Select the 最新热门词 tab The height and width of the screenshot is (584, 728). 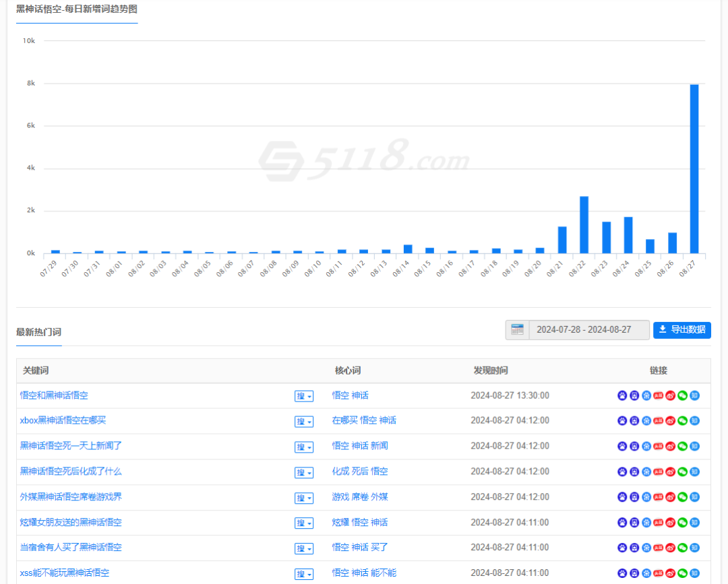tap(38, 332)
